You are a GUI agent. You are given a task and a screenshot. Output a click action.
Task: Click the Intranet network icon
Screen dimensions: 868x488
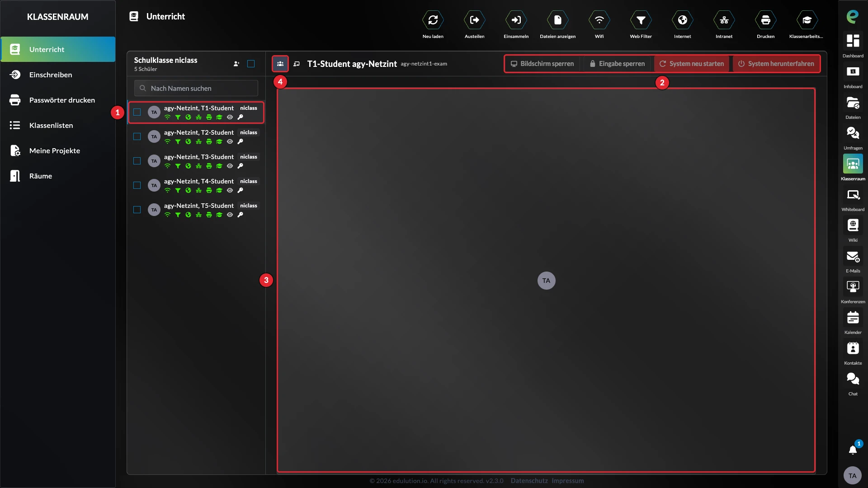(x=724, y=20)
